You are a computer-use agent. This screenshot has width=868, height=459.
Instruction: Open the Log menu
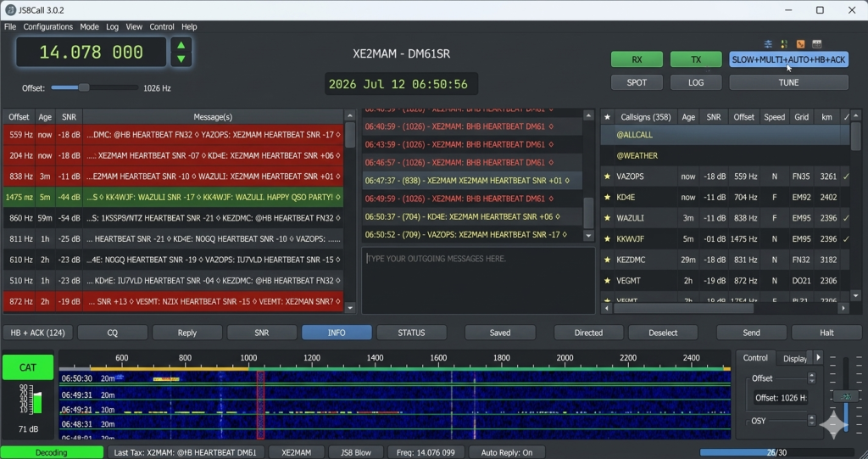(113, 26)
